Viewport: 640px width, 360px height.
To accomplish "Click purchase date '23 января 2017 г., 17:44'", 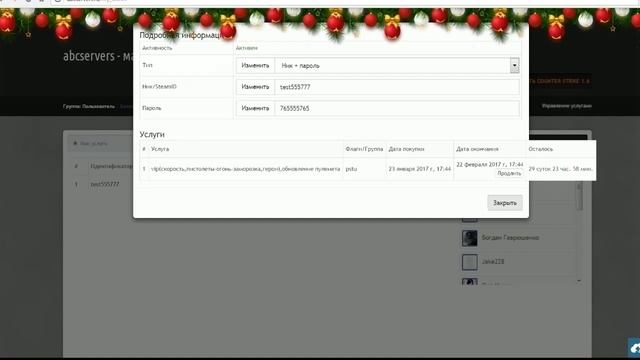I will click(x=420, y=169).
